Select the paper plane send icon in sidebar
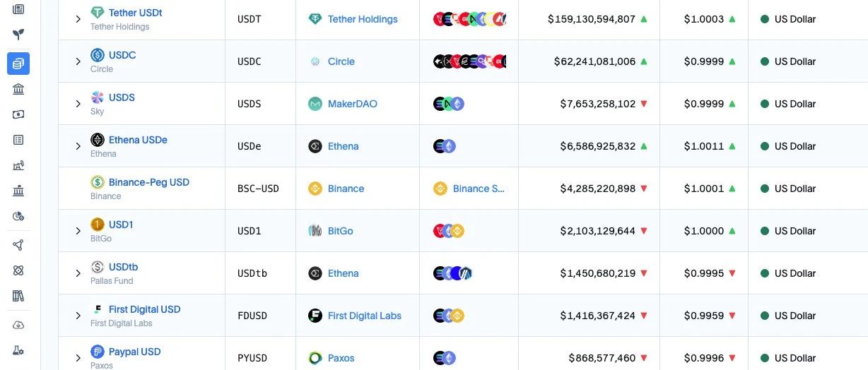868x370 pixels. tap(18, 245)
